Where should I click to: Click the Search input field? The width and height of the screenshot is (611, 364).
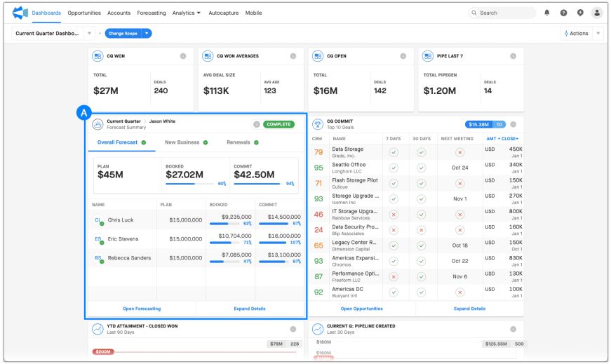point(502,13)
